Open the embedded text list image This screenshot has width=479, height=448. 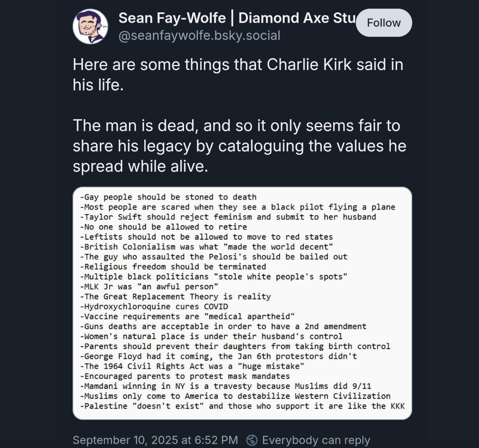pos(242,303)
